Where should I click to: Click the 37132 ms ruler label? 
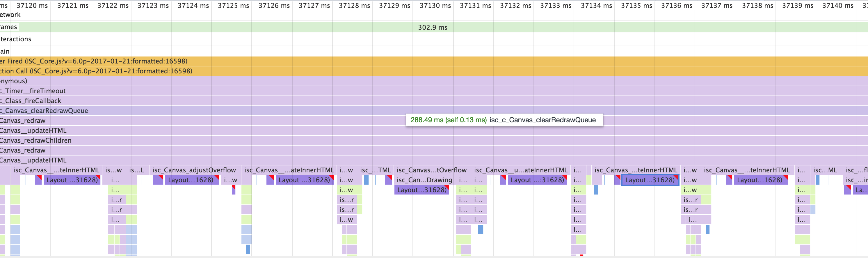pos(515,6)
